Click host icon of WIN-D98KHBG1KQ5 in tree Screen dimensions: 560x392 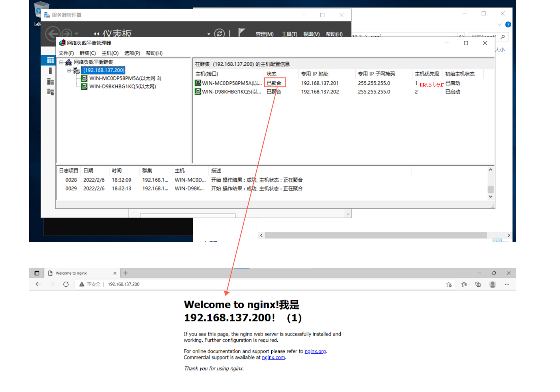point(84,87)
